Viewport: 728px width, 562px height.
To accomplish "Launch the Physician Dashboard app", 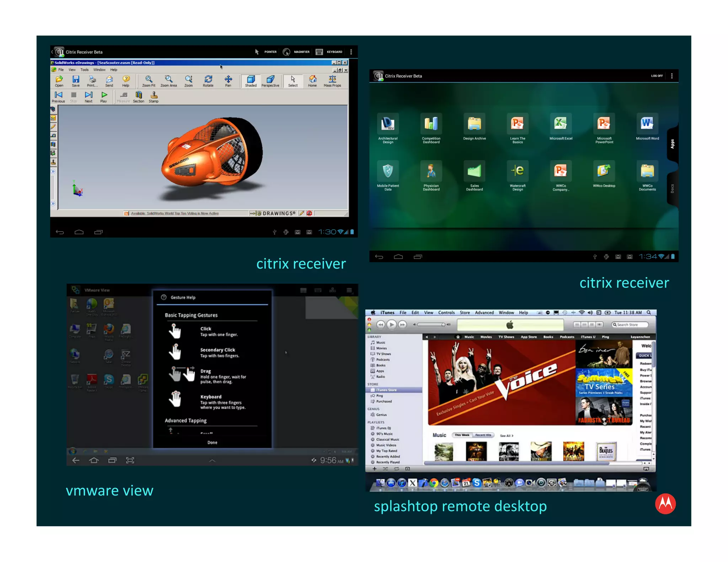I will [x=431, y=176].
